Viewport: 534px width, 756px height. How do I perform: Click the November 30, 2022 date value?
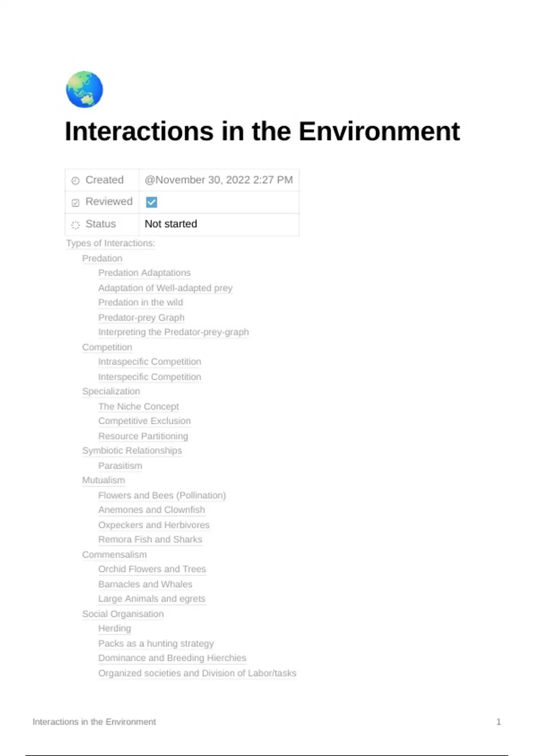pos(218,180)
